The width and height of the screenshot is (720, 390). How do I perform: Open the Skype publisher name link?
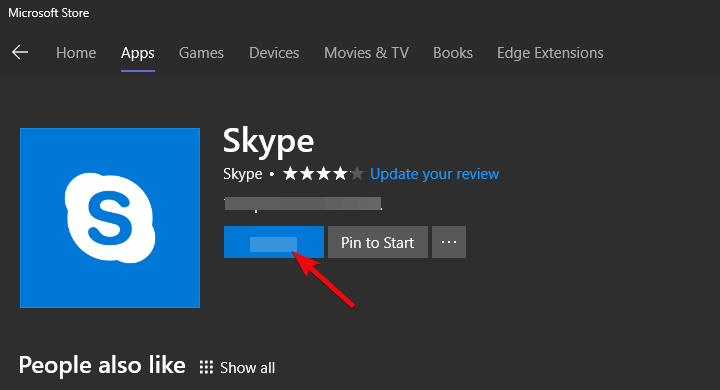point(242,174)
